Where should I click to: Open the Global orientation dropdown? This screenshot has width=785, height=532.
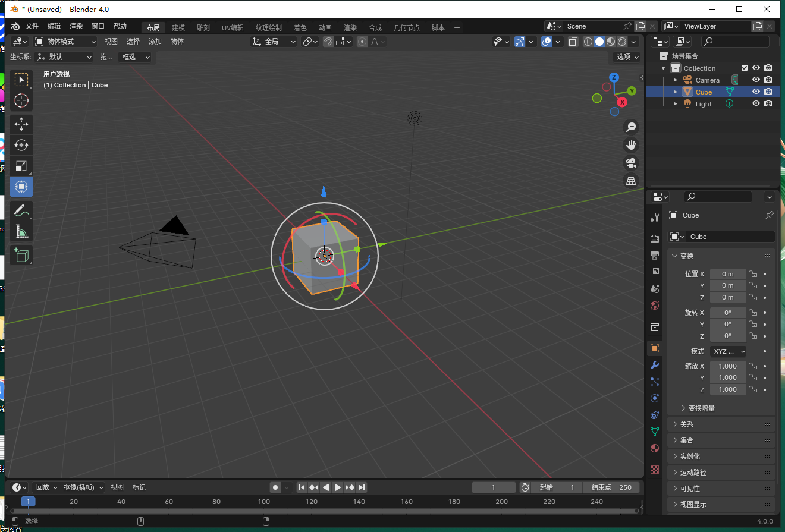tap(274, 42)
